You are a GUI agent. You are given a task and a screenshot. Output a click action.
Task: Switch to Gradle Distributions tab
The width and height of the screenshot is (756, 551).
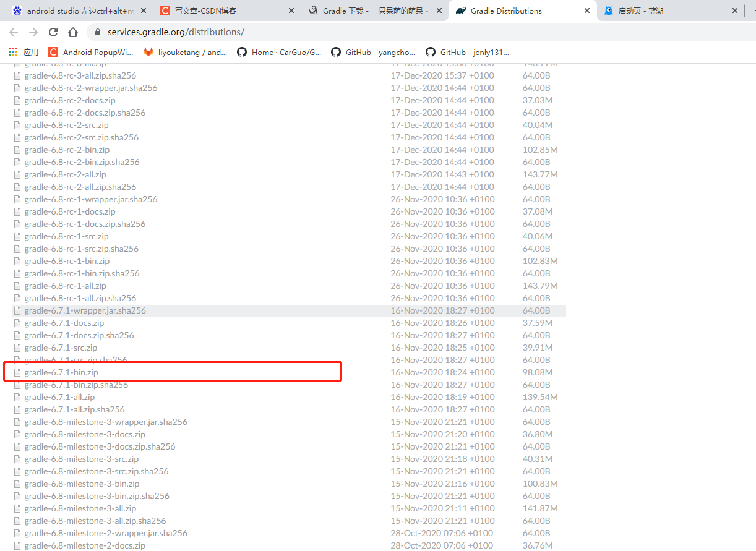[x=523, y=11]
